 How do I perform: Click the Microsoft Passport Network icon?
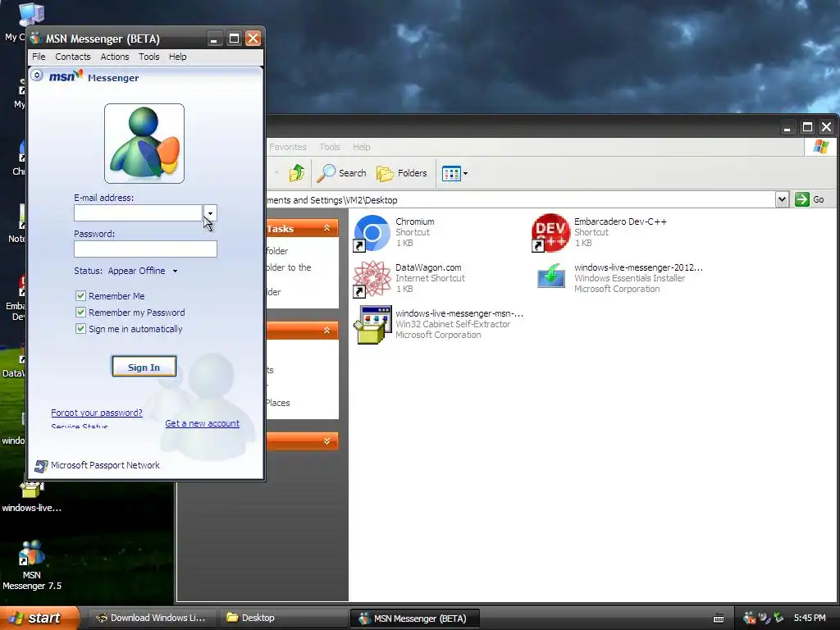click(x=41, y=466)
